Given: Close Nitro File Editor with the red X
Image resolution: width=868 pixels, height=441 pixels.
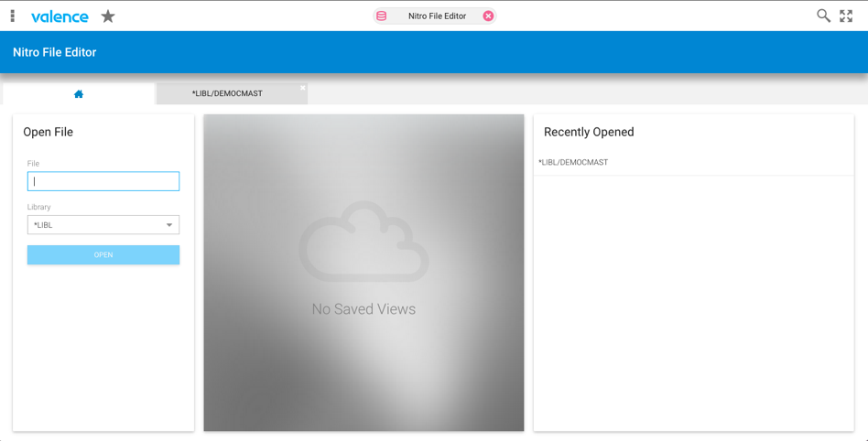Looking at the screenshot, I should click(x=488, y=16).
